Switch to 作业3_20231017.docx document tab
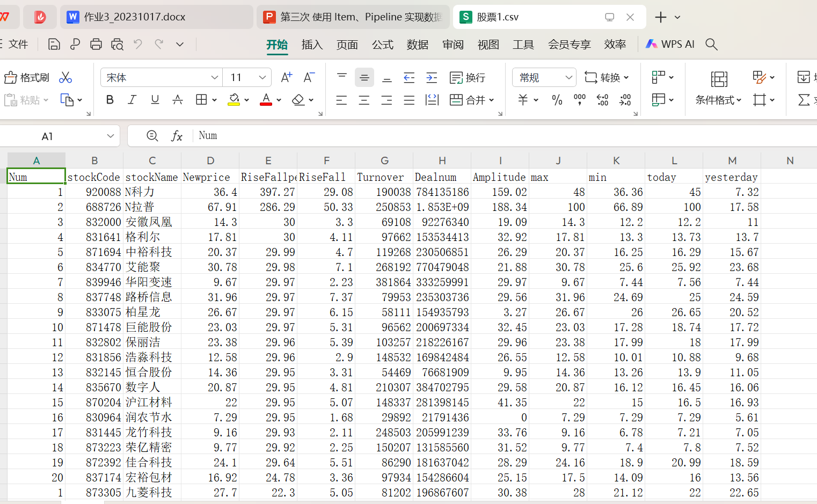This screenshot has height=504, width=817. [156, 17]
